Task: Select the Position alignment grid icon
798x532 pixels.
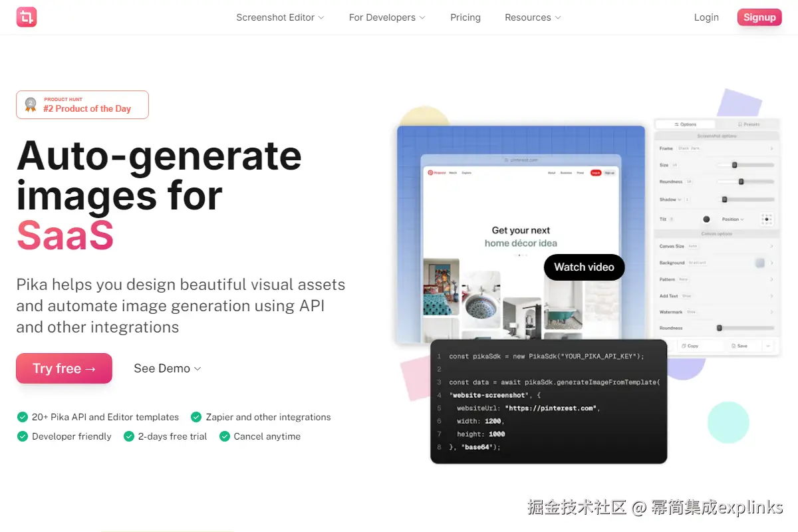Action: (768, 219)
